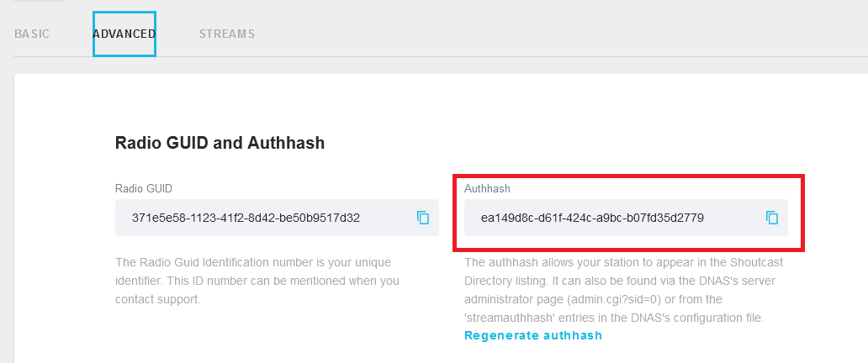This screenshot has height=363, width=868.
Task: Open the STREAMS tab
Action: click(x=227, y=34)
